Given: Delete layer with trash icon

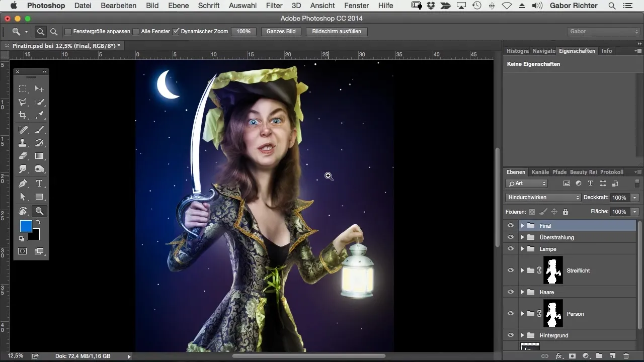Looking at the screenshot, I should coord(626,356).
